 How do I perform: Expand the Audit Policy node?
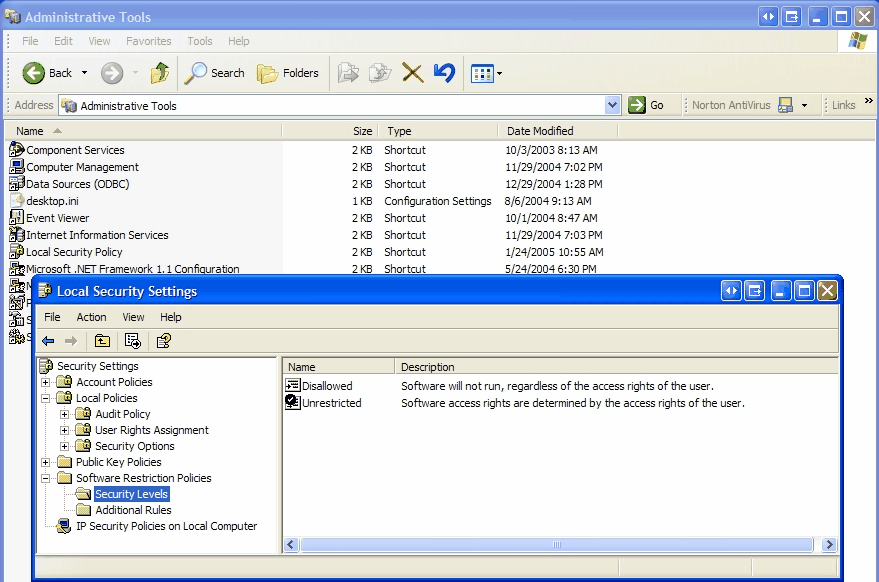[64, 414]
